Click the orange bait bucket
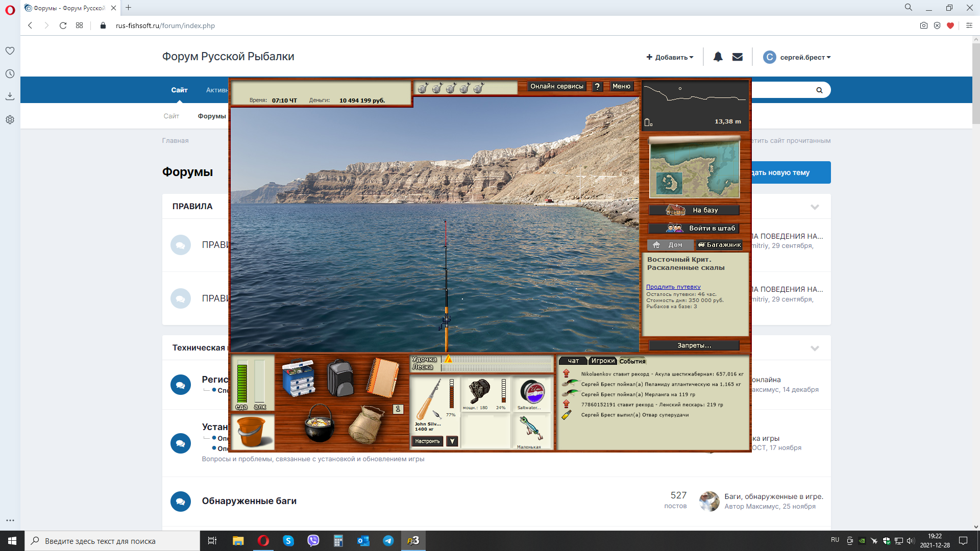980x551 pixels. [252, 432]
